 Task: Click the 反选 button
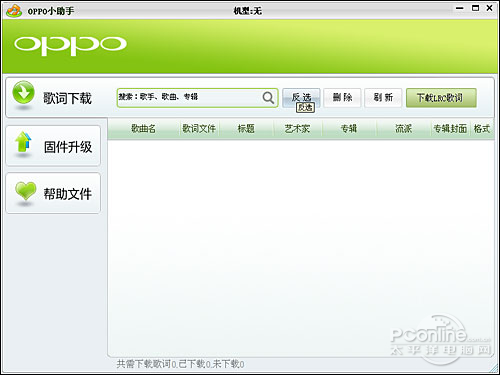click(301, 98)
